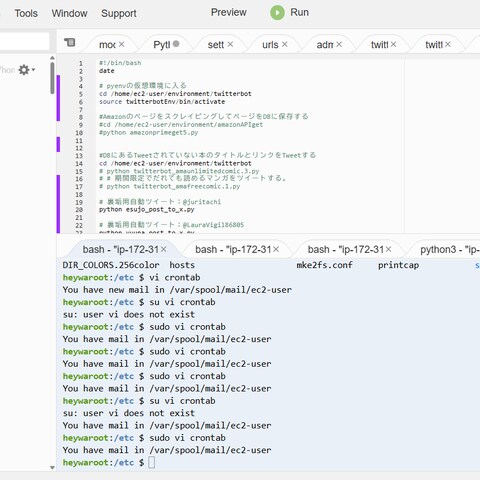
Task: Close the first 'twitt' editor tab
Action: (x=393, y=44)
